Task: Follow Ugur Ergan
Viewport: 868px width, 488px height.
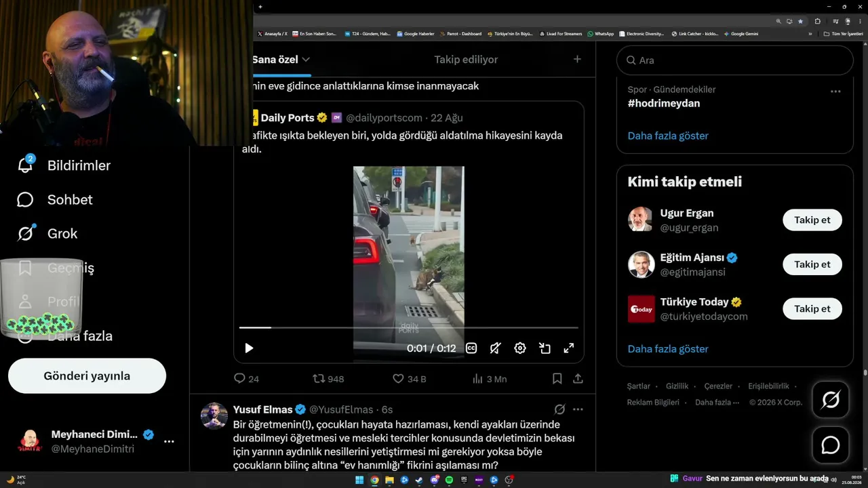Action: coord(812,220)
